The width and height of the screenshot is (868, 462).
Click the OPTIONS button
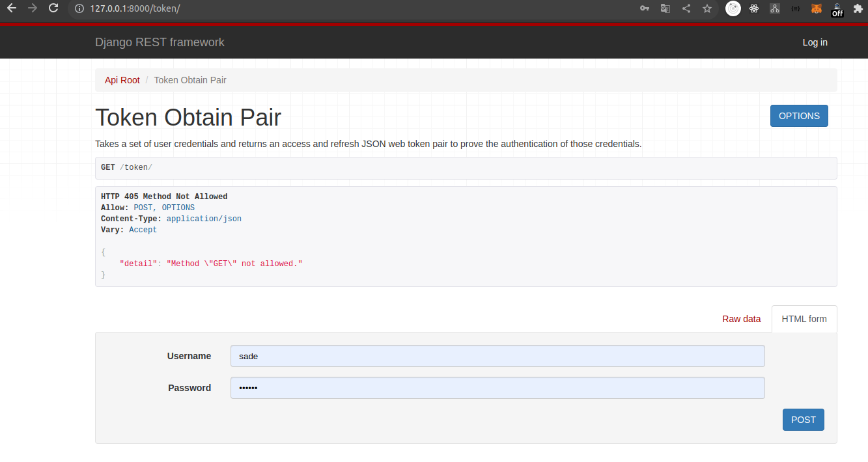pos(799,115)
